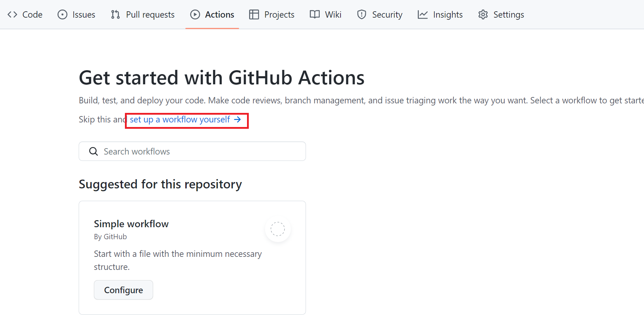Click the Issues circle-dot icon
Image resolution: width=644 pixels, height=320 pixels.
coord(62,14)
